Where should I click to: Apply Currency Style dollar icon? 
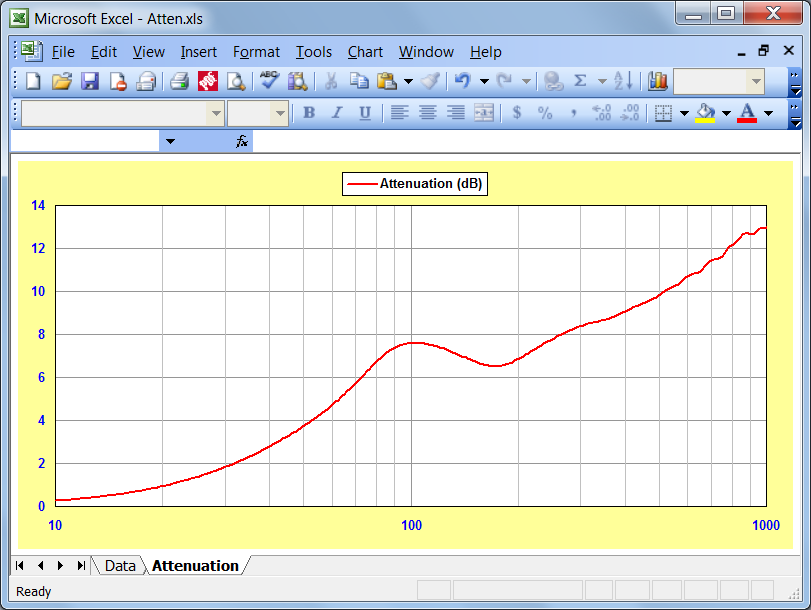pos(517,113)
